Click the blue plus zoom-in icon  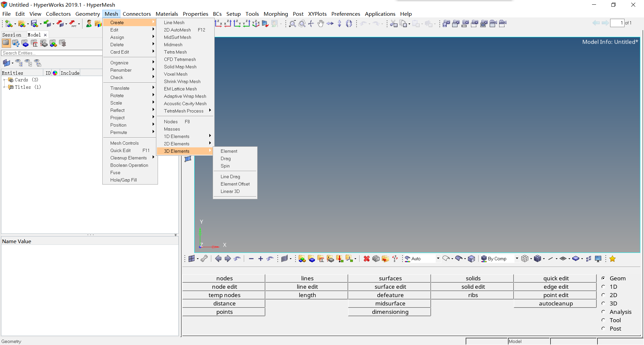click(261, 259)
